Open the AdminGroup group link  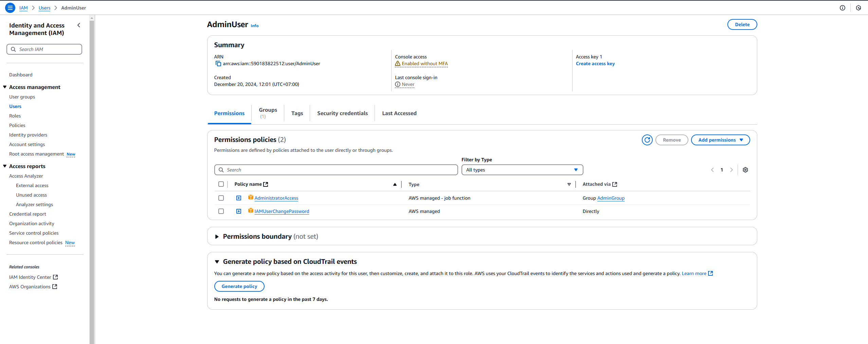pos(611,198)
